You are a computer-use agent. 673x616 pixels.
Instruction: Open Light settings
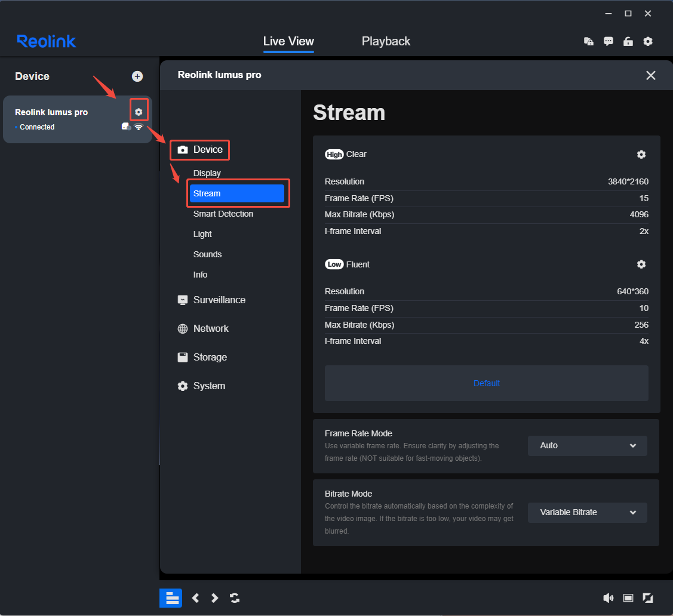point(202,234)
